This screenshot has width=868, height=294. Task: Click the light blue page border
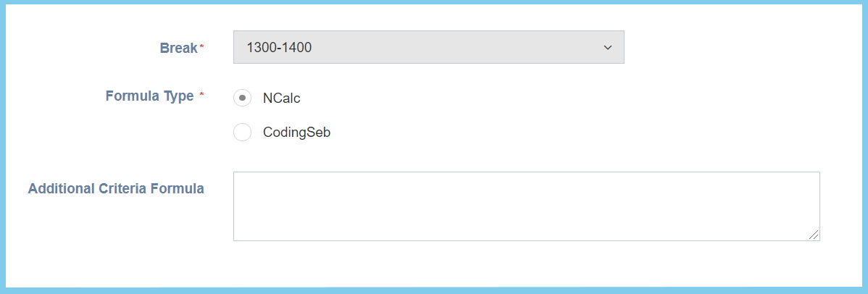click(x=435, y=291)
